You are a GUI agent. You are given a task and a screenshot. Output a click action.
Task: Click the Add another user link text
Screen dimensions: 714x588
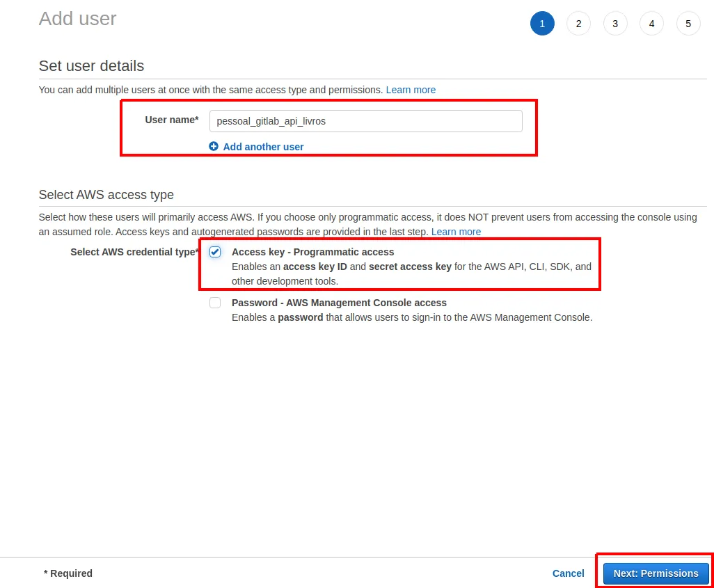[x=263, y=147]
